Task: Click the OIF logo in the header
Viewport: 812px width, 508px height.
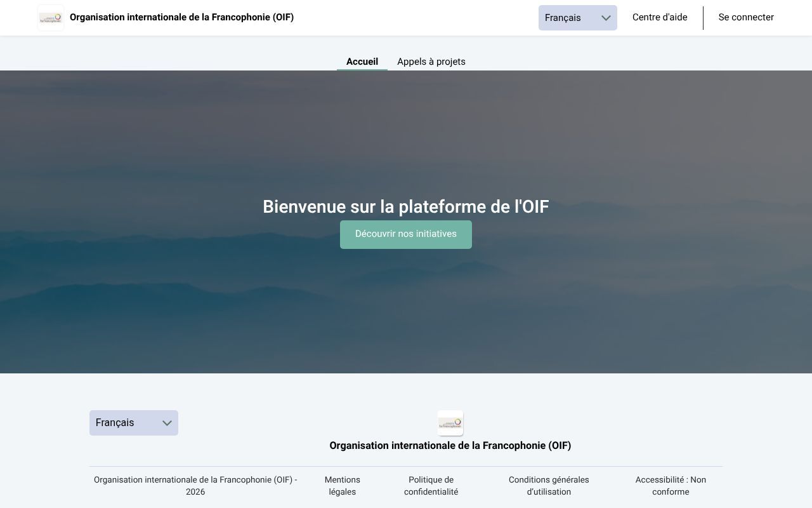Action: tap(51, 18)
